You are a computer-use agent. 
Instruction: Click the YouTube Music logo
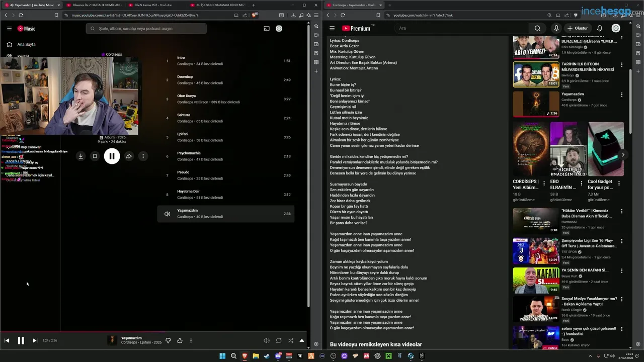point(26,29)
